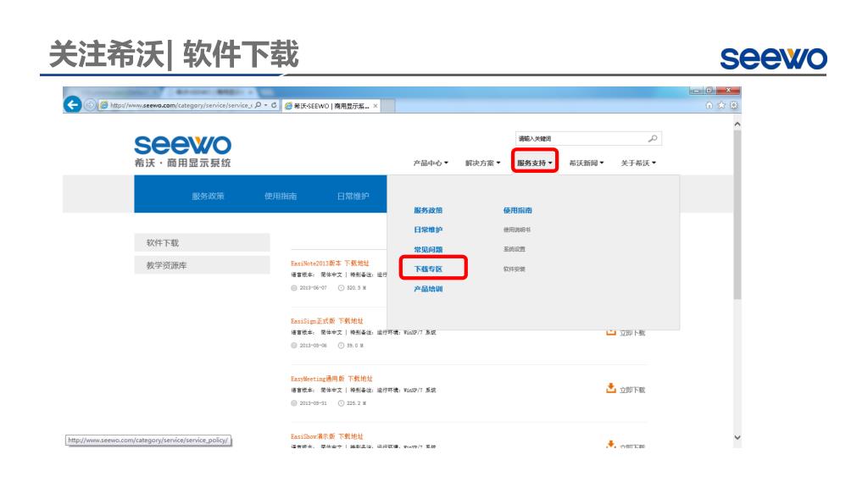Click the 2013-06-07 date under EasiNote
The height and width of the screenshot is (488, 868).
click(314, 288)
